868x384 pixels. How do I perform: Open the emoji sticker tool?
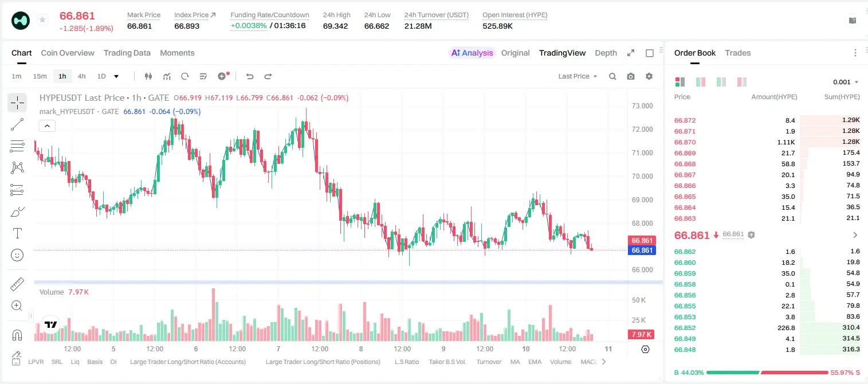(17, 255)
